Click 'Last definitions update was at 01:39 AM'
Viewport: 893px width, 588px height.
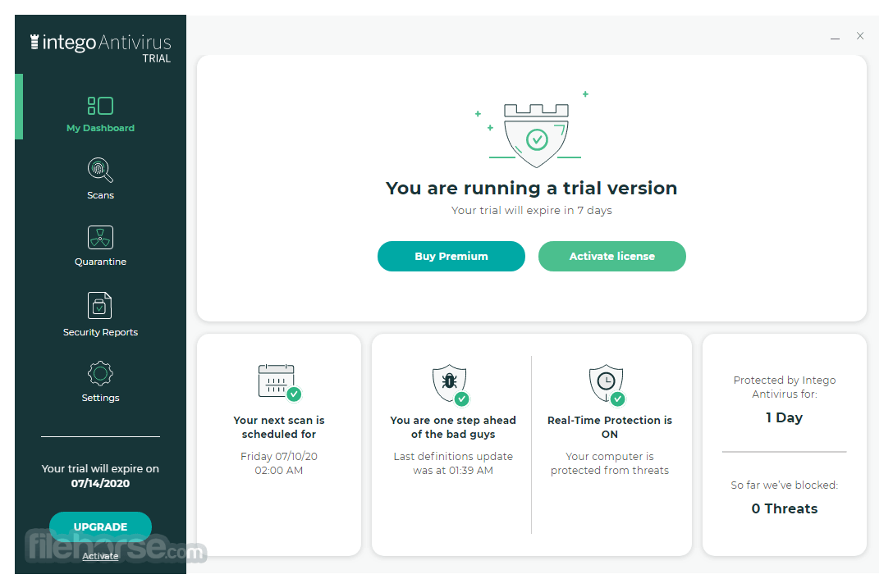point(453,463)
